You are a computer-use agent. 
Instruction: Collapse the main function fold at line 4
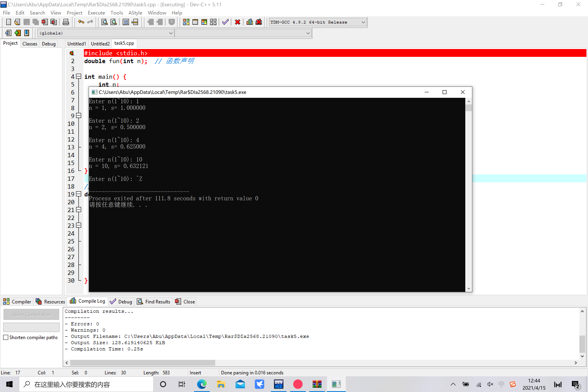79,76
